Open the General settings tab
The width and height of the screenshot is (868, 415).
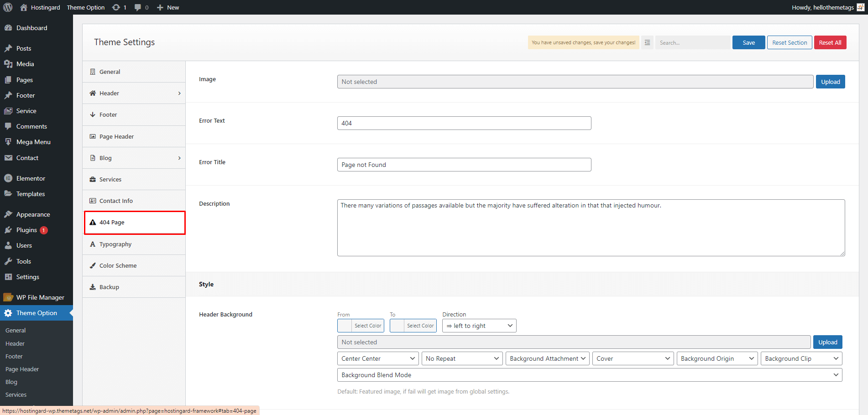click(x=134, y=72)
